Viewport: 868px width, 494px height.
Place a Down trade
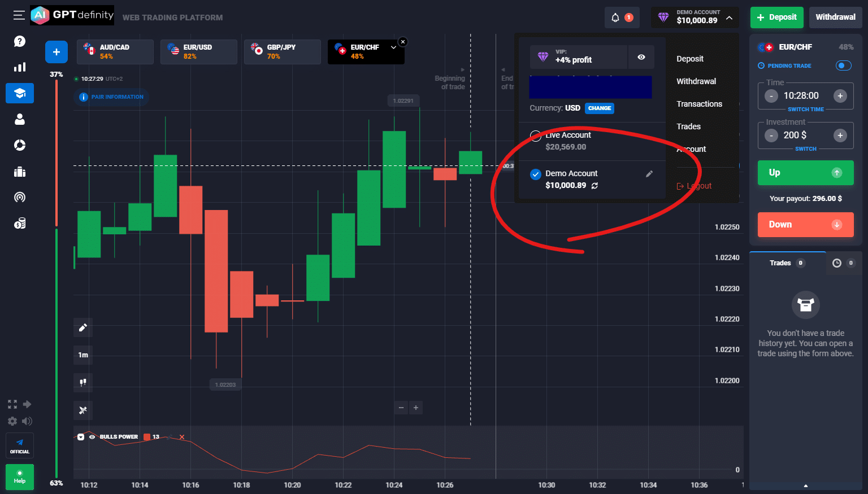806,225
